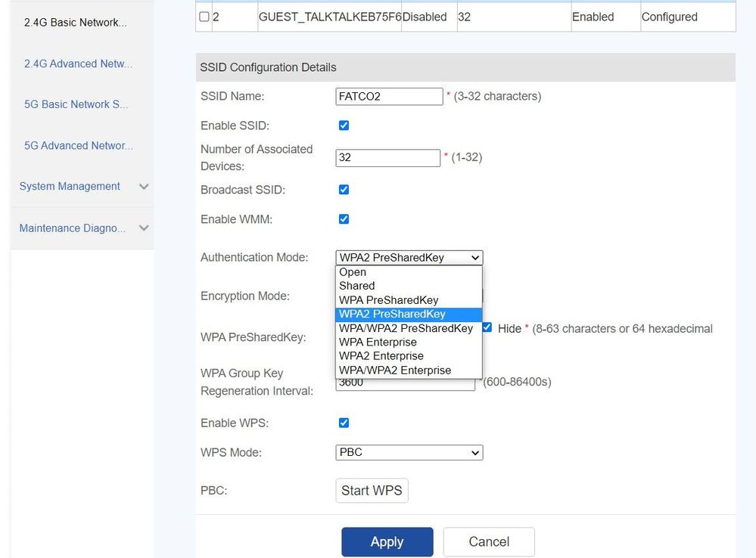The height and width of the screenshot is (558, 756).
Task: Disable the Enable WPS setting
Action: 344,422
